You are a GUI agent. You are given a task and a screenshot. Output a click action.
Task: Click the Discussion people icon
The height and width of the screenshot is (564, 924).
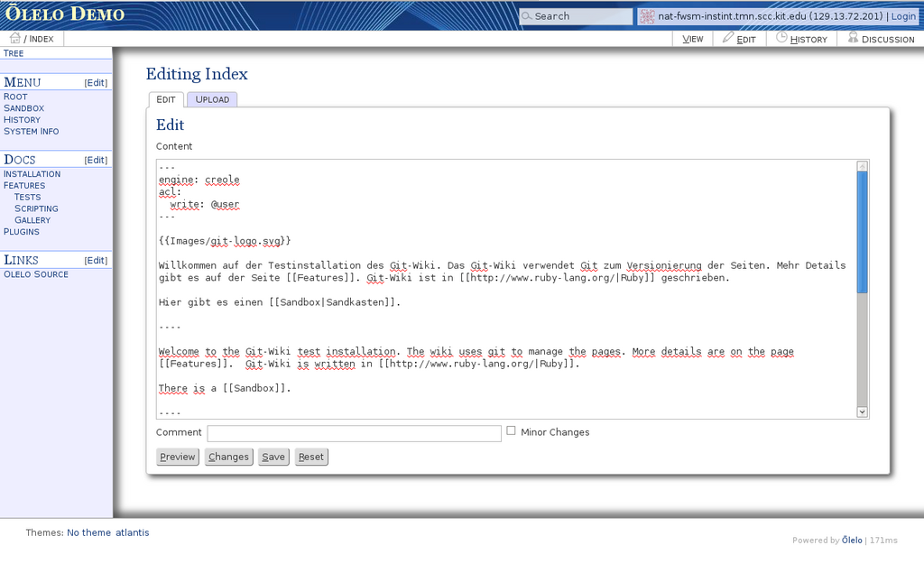pyautogui.click(x=853, y=38)
